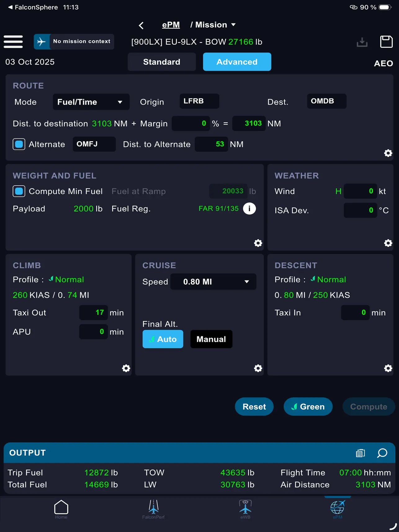Tap the 03 Oct 2025 date
The height and width of the screenshot is (532, 399).
click(30, 62)
